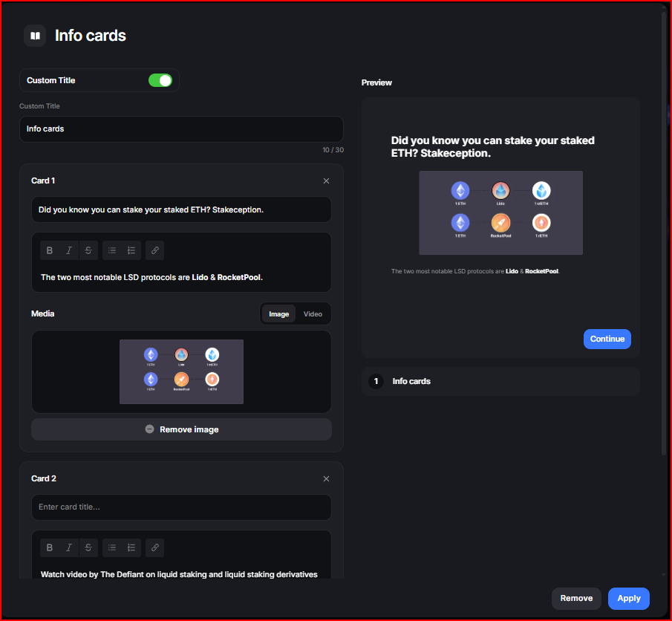This screenshot has width=672, height=621.
Task: Add a hyperlink in Card 1 editor
Action: 155,250
